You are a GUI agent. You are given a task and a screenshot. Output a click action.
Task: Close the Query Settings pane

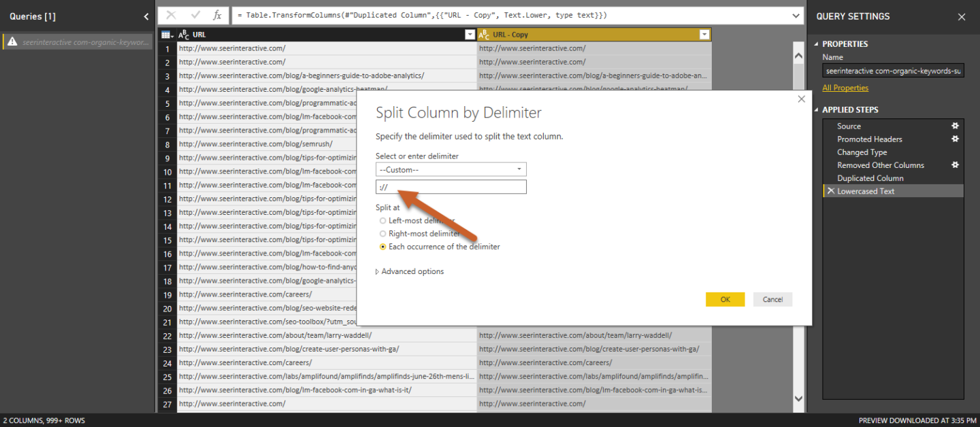click(962, 17)
